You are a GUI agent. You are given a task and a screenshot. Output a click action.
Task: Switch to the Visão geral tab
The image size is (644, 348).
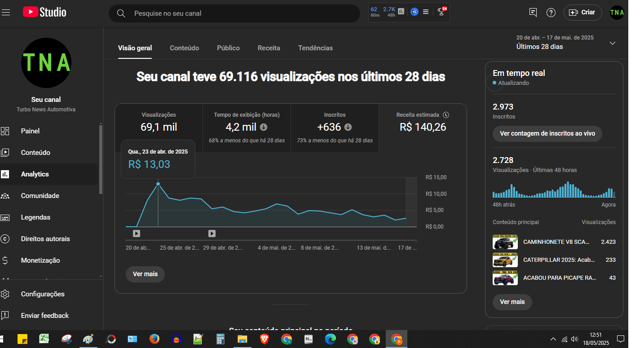pyautogui.click(x=135, y=48)
